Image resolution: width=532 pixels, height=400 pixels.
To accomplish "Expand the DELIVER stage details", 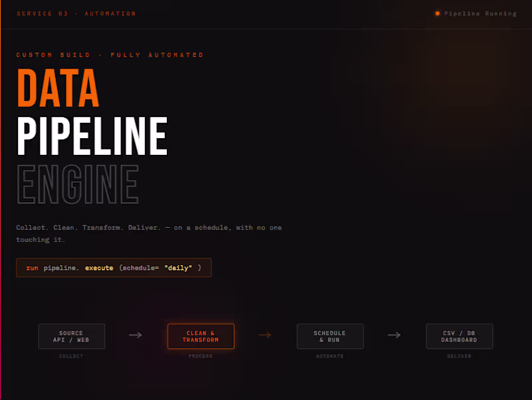I will tap(460, 356).
